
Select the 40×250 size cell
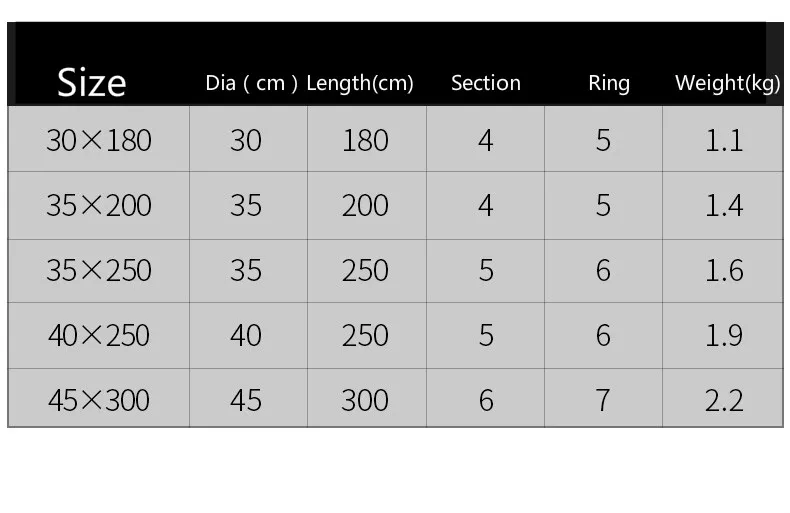coord(99,336)
